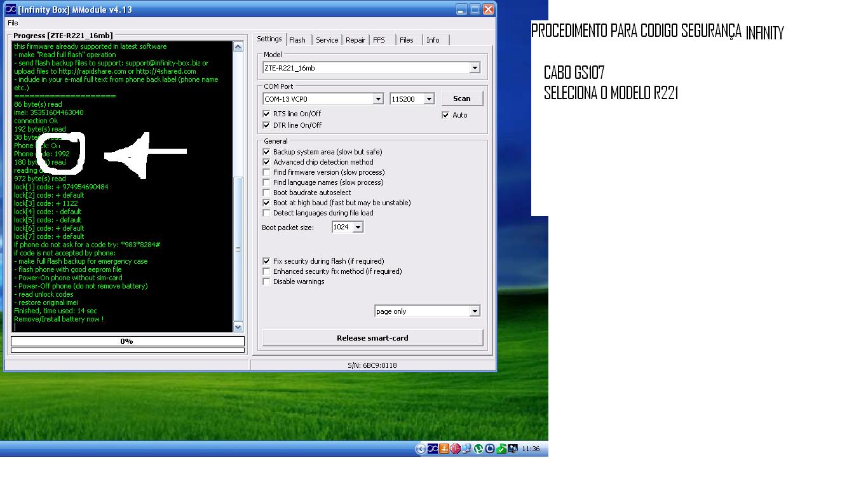The image size is (868, 488).
Task: Disable Backup system area option
Action: [x=266, y=152]
